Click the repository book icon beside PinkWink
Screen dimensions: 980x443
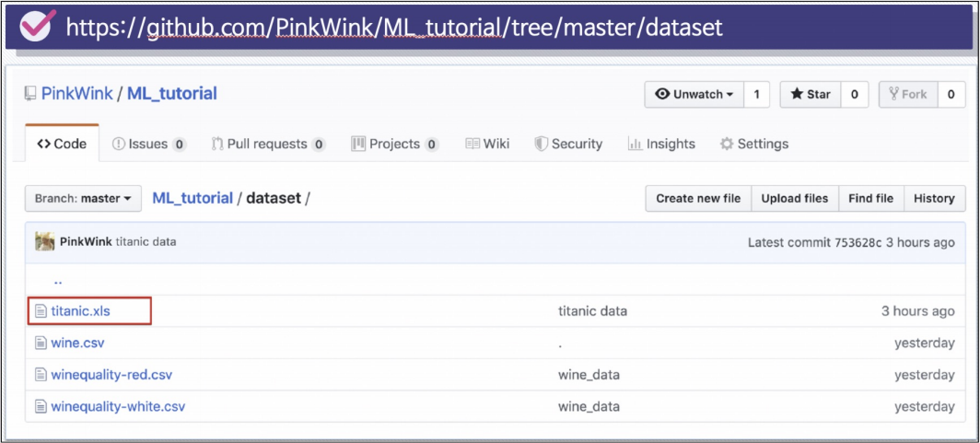tap(30, 94)
